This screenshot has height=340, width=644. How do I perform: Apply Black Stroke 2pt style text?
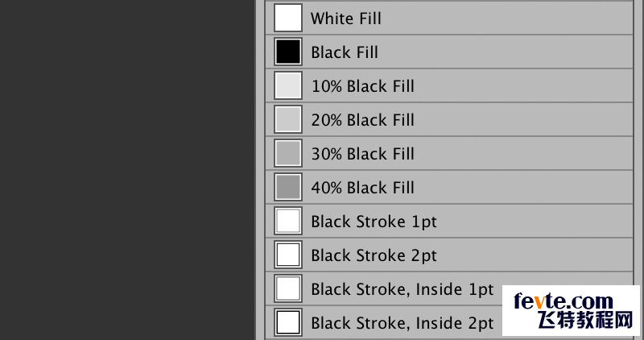374,255
